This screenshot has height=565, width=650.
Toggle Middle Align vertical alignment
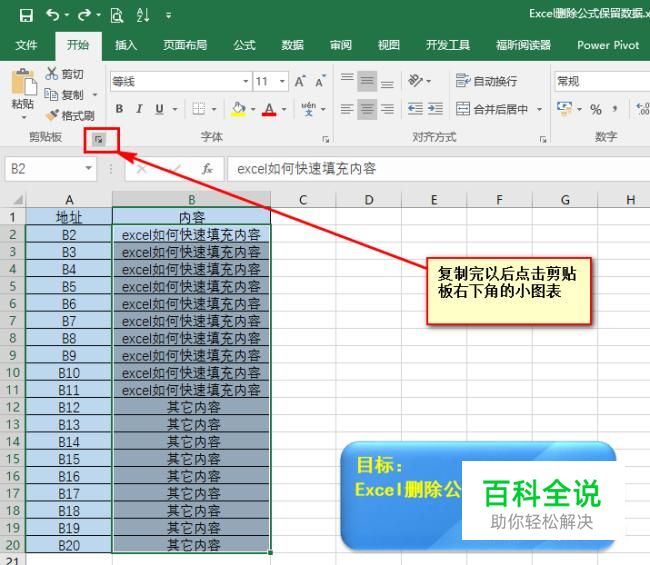click(x=367, y=81)
